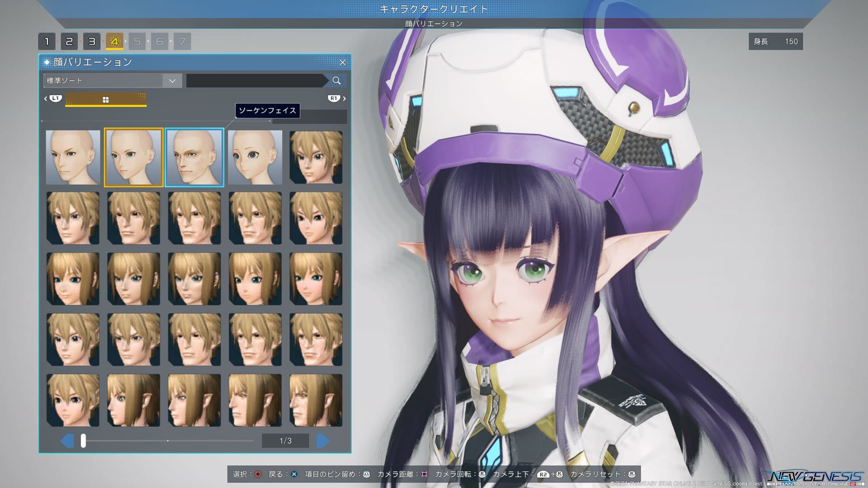Click the 顔バリエーション panel title icon
Image resolution: width=868 pixels, height=488 pixels.
[x=47, y=62]
